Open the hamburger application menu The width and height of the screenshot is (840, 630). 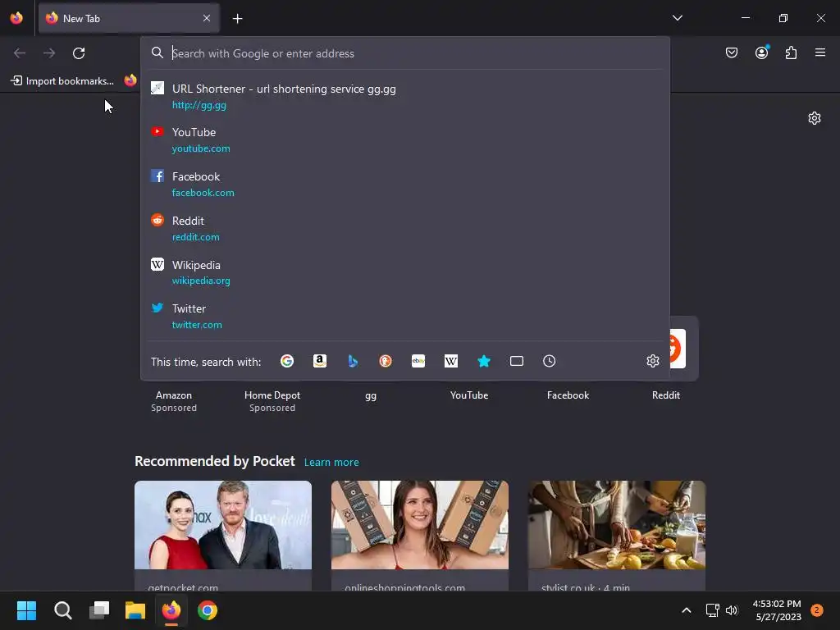pyautogui.click(x=819, y=52)
